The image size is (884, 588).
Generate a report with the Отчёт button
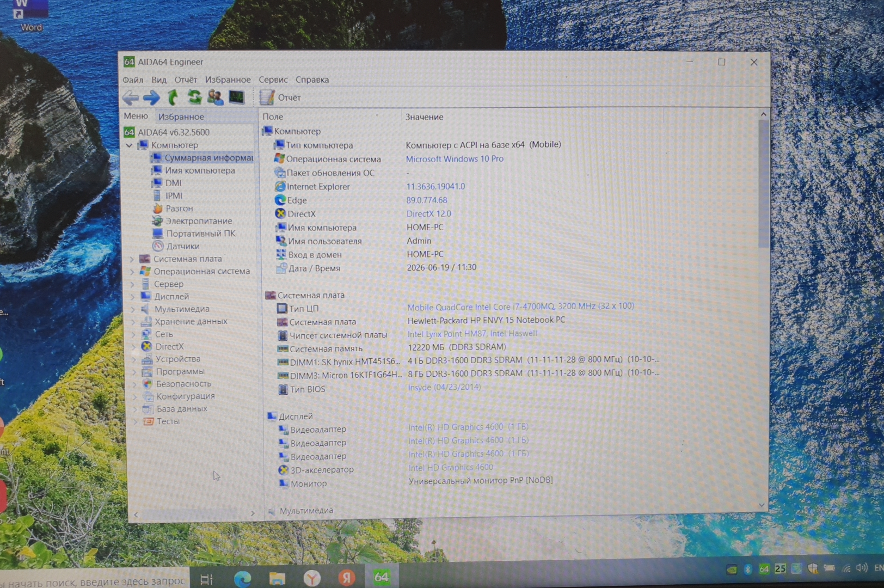tap(280, 97)
